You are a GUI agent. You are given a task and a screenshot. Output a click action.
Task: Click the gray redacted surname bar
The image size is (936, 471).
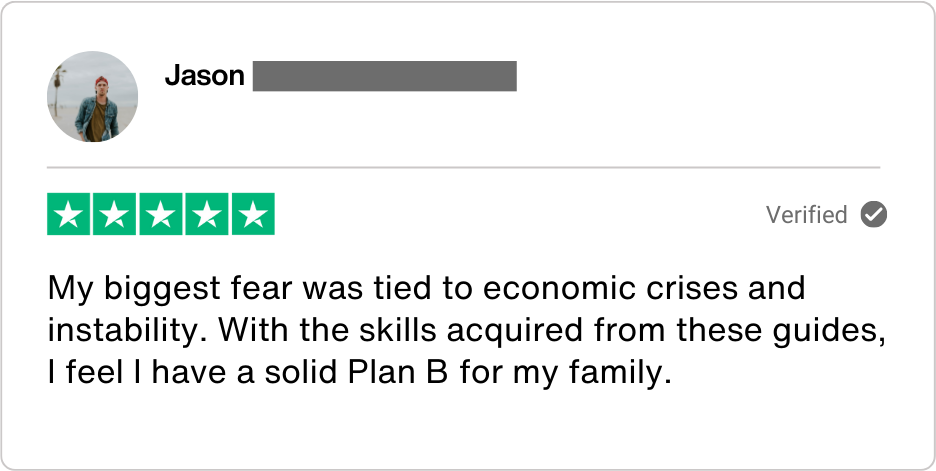click(x=384, y=76)
